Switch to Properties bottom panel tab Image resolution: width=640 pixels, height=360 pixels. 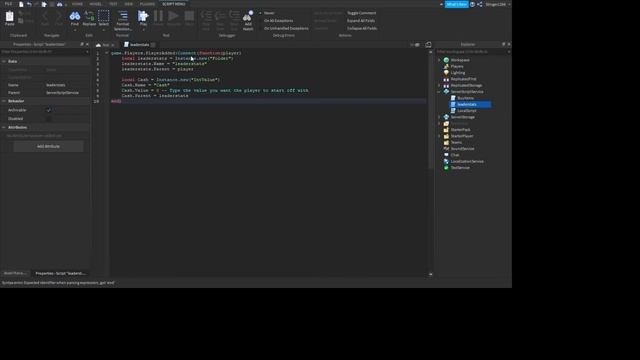(x=60, y=273)
